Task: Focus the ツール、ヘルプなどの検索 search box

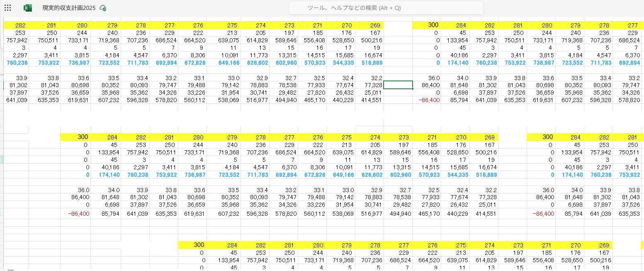Action: (x=386, y=8)
